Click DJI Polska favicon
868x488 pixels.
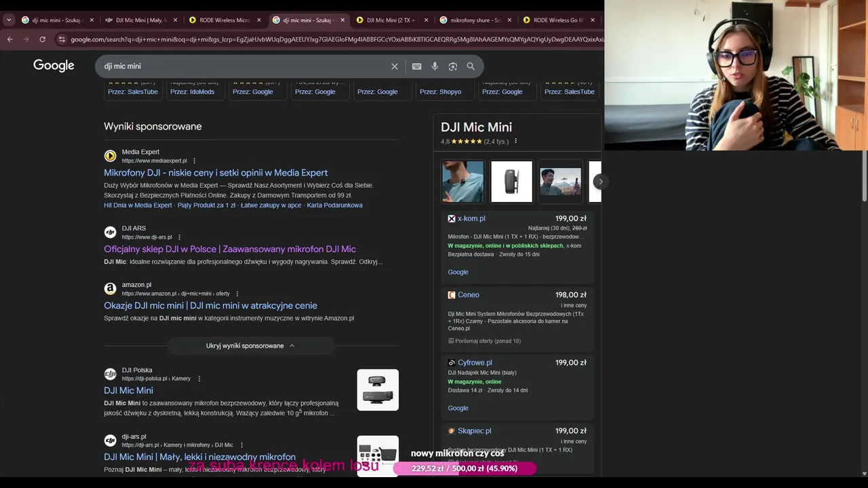tap(110, 374)
